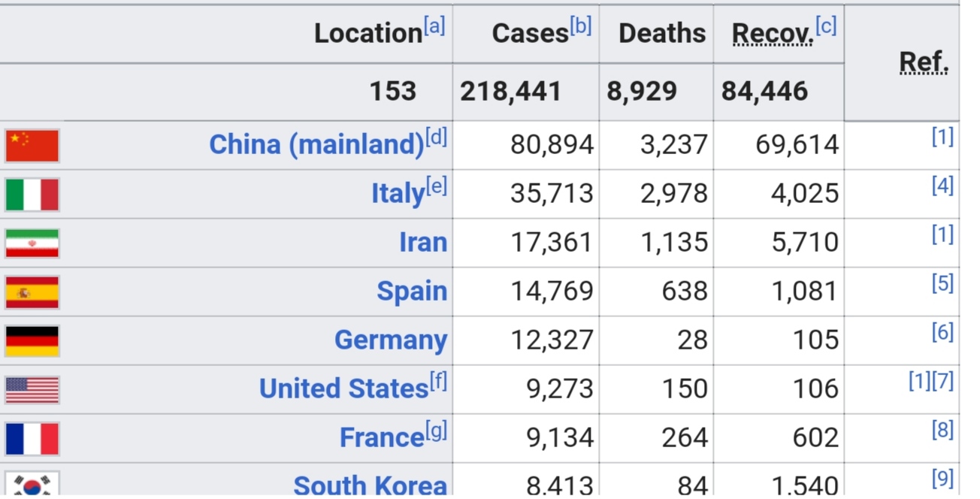Viewport: 980px width, 499px height.
Task: Click the Spain flag icon
Action: [x=32, y=292]
